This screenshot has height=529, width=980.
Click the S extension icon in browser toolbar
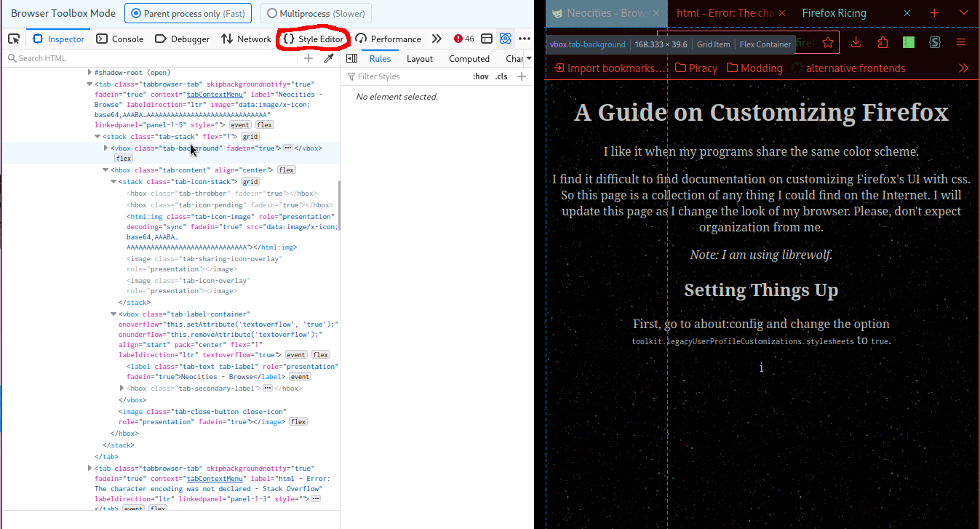point(935,42)
